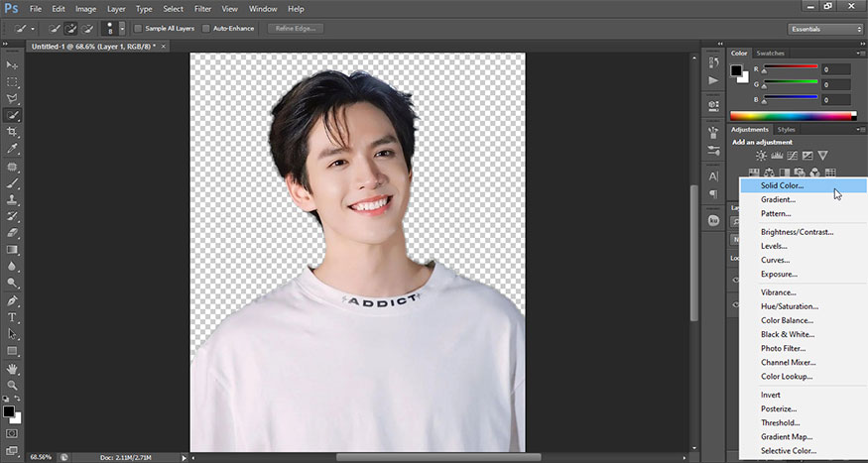The height and width of the screenshot is (463, 868).
Task: Select the Hand tool
Action: click(x=13, y=368)
